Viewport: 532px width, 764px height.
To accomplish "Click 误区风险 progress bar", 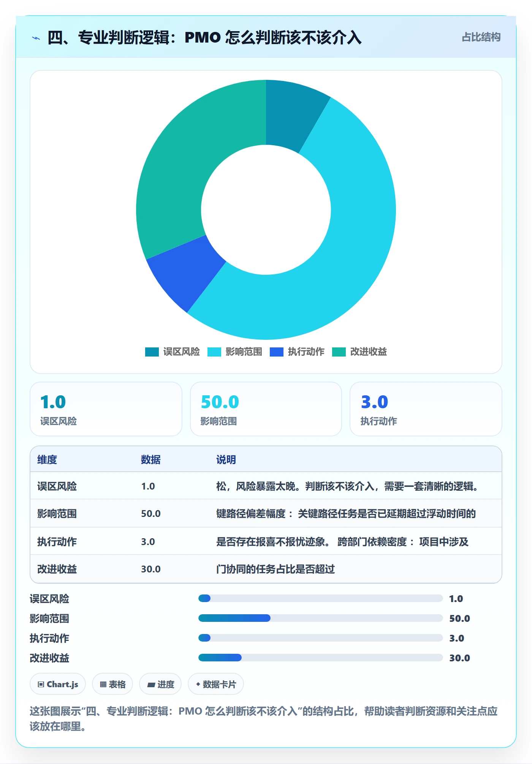I will pyautogui.click(x=321, y=598).
